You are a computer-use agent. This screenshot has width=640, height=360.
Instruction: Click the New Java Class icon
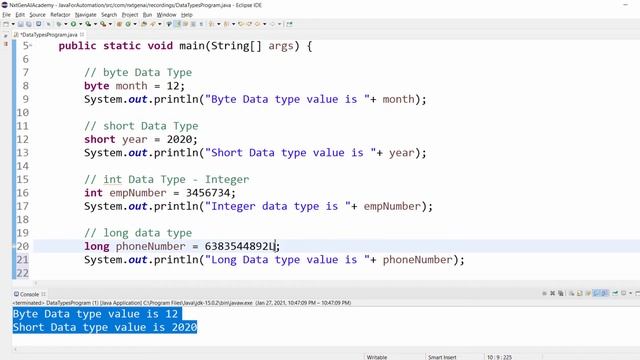tap(128, 24)
